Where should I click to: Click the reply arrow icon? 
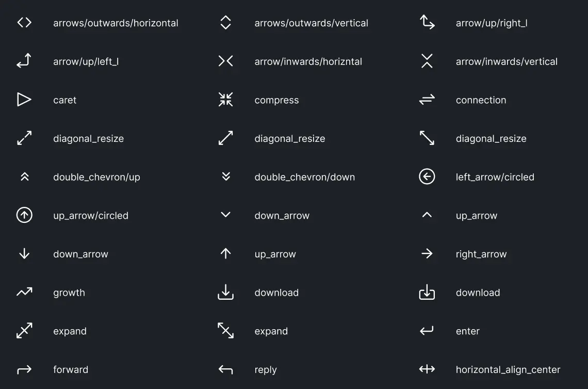pyautogui.click(x=225, y=369)
